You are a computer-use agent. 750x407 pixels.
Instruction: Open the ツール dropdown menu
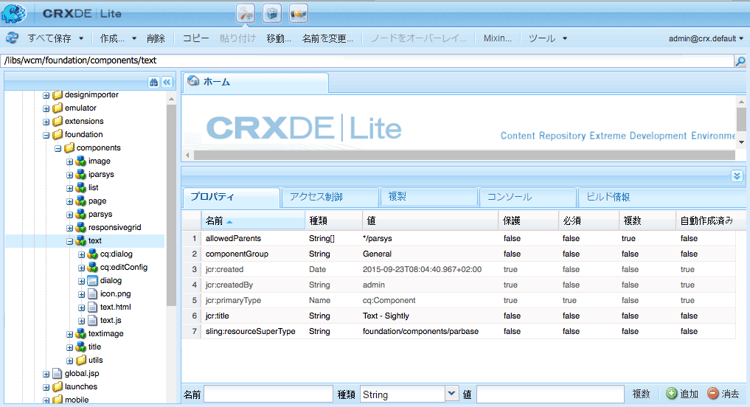[x=547, y=38]
